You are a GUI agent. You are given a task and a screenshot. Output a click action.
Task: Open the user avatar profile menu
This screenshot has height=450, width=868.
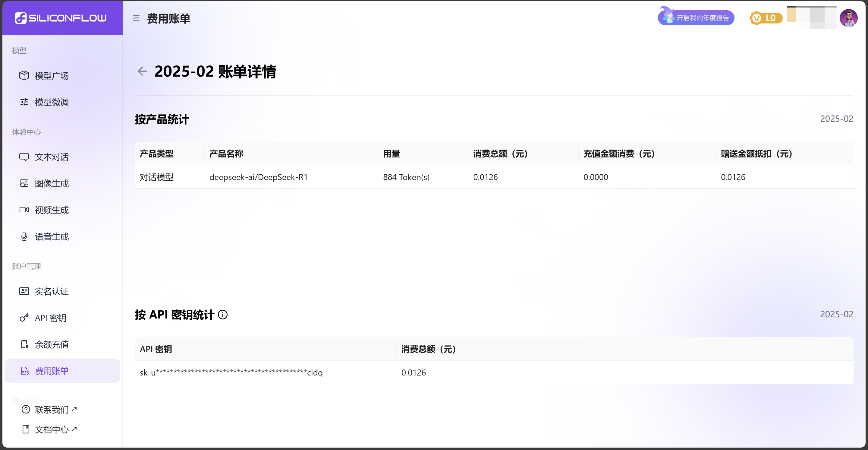tap(848, 18)
